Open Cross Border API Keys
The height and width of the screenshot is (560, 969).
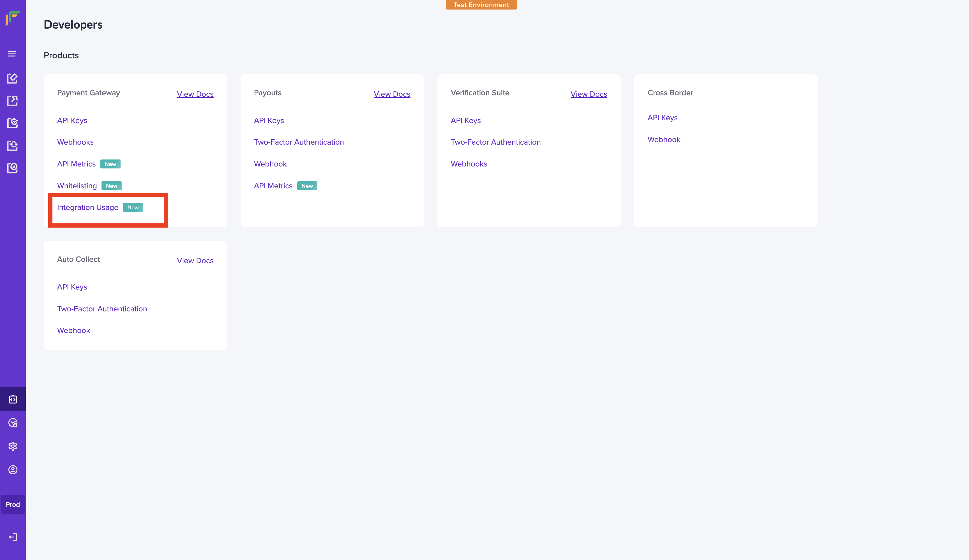click(x=662, y=118)
